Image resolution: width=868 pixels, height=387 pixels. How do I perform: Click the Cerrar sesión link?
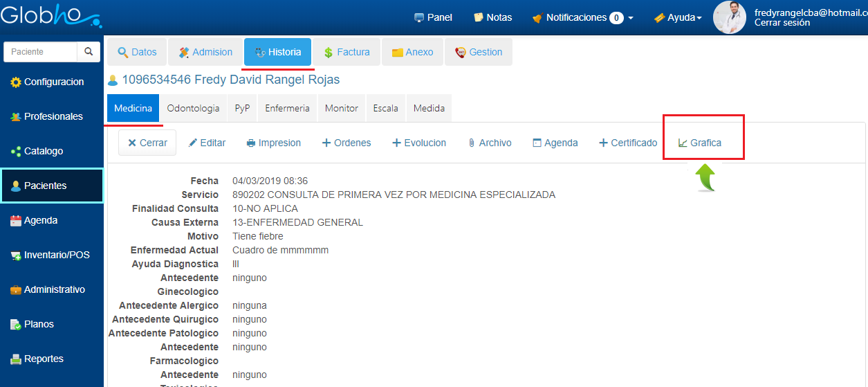click(782, 23)
